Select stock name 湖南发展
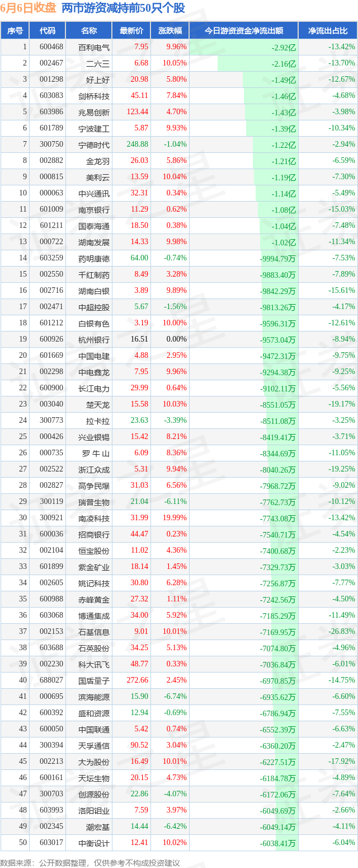 94,242
